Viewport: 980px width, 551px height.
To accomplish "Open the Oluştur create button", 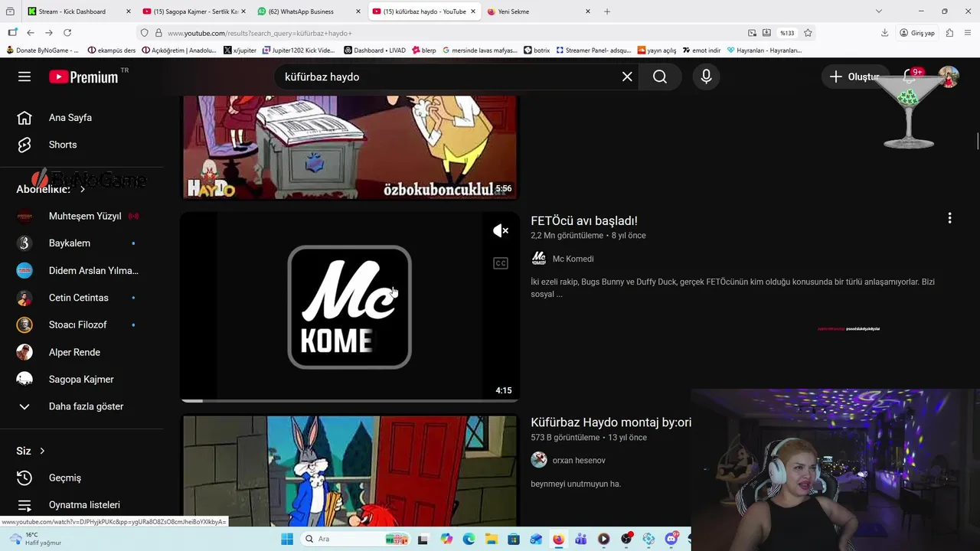I will pyautogui.click(x=854, y=77).
